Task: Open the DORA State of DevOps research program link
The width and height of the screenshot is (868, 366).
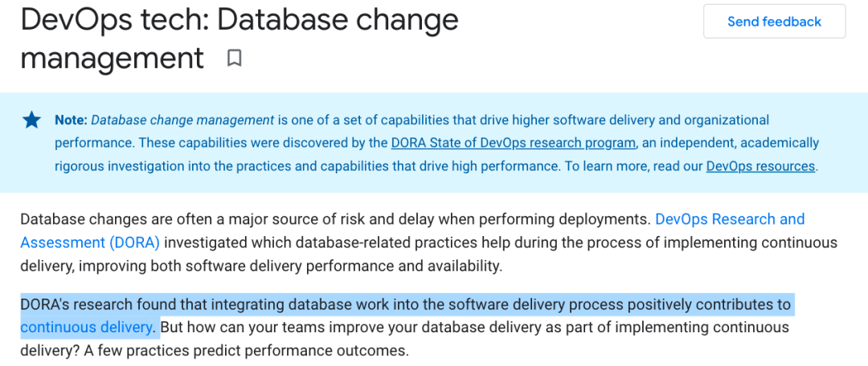Action: coord(513,143)
